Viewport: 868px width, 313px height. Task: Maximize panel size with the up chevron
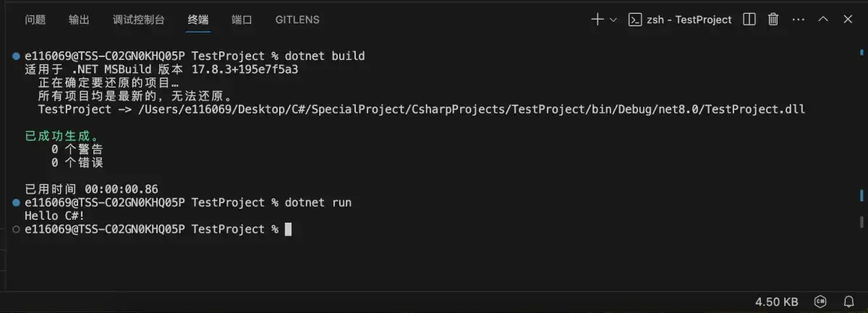coord(823,20)
